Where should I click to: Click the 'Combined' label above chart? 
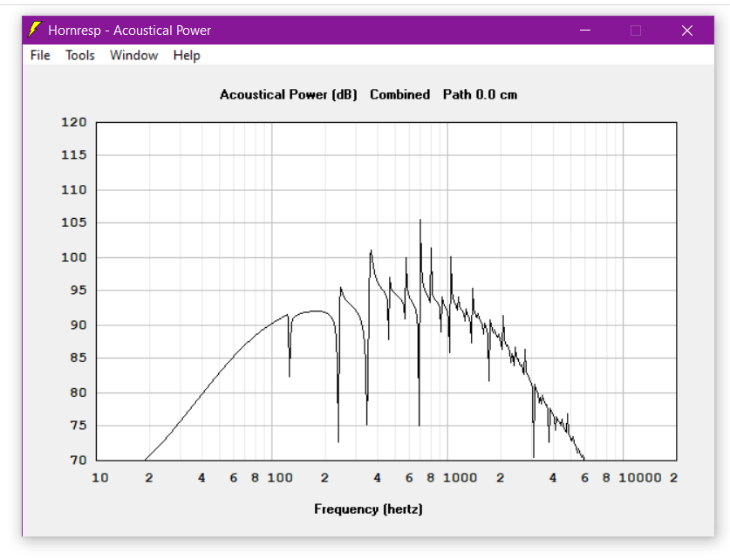(x=400, y=94)
